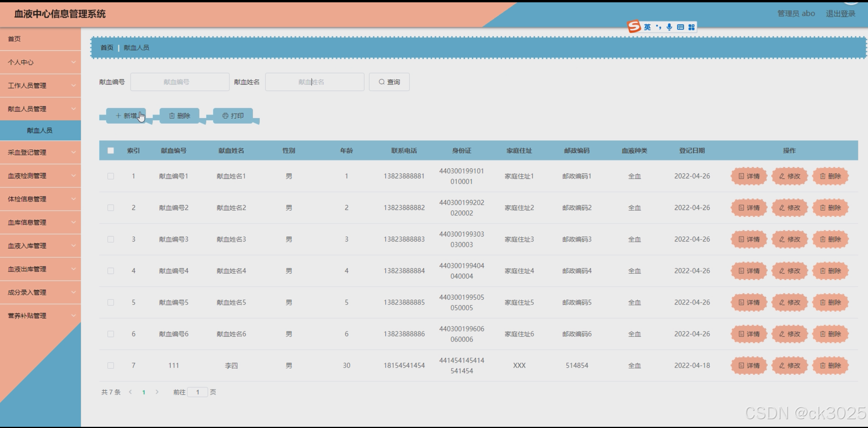Focus the 献血编号 search input field
Image resolution: width=868 pixels, height=428 pixels.
(179, 82)
